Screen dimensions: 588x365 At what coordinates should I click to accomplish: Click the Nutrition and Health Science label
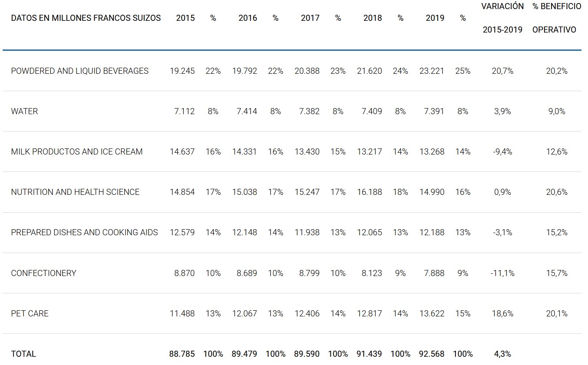click(x=75, y=192)
